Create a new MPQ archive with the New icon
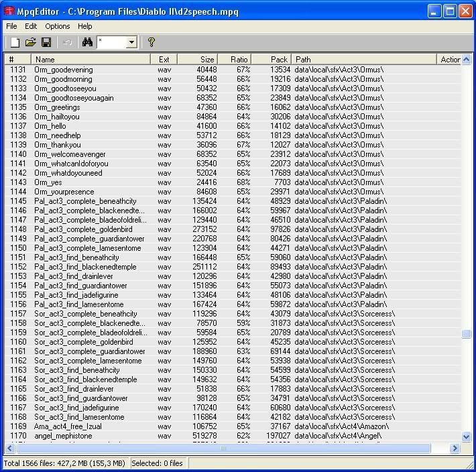 click(x=15, y=42)
